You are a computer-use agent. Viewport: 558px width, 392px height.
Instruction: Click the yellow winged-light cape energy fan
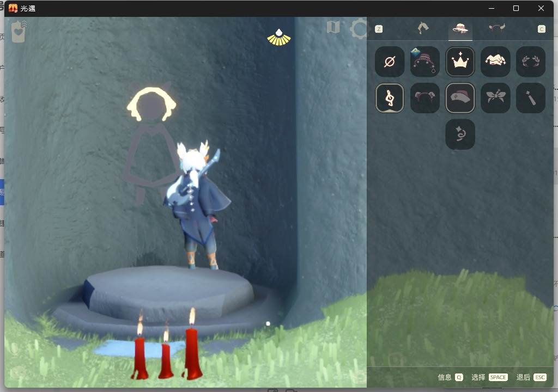point(279,38)
